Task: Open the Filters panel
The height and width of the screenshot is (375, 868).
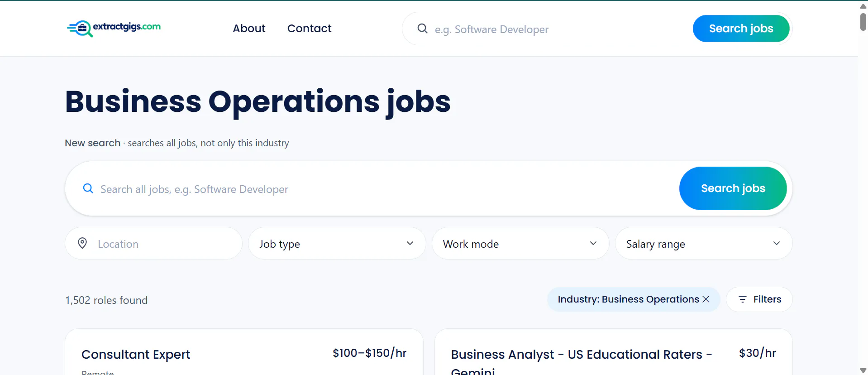Action: click(759, 299)
